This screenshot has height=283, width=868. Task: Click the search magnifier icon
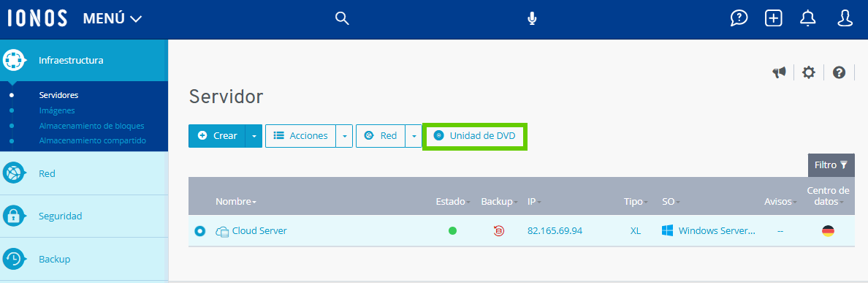click(x=342, y=19)
